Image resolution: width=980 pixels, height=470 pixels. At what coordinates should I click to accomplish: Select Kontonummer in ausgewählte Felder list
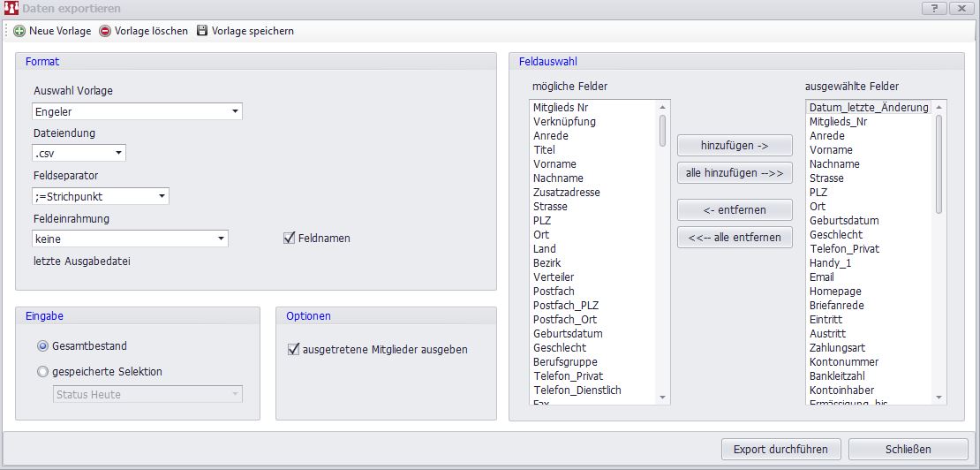843,362
